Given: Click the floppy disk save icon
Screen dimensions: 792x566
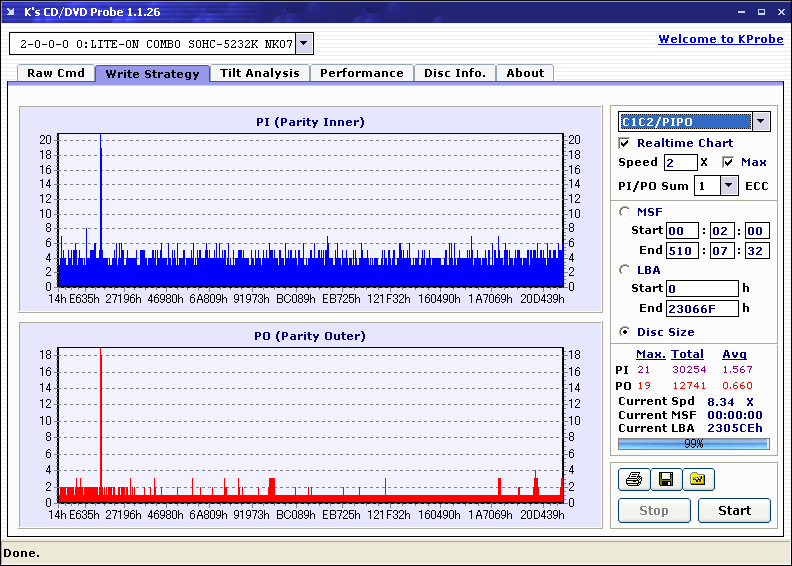Looking at the screenshot, I should tap(665, 480).
